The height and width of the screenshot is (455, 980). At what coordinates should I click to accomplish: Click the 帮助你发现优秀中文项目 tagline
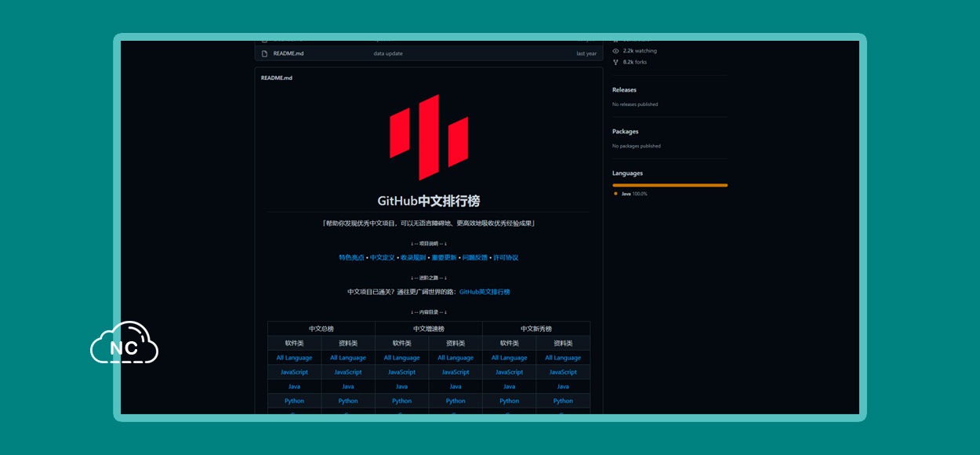pyautogui.click(x=429, y=224)
